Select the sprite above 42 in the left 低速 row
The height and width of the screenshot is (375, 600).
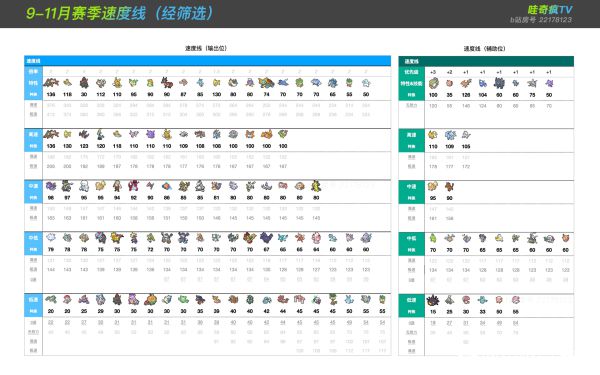click(x=266, y=299)
